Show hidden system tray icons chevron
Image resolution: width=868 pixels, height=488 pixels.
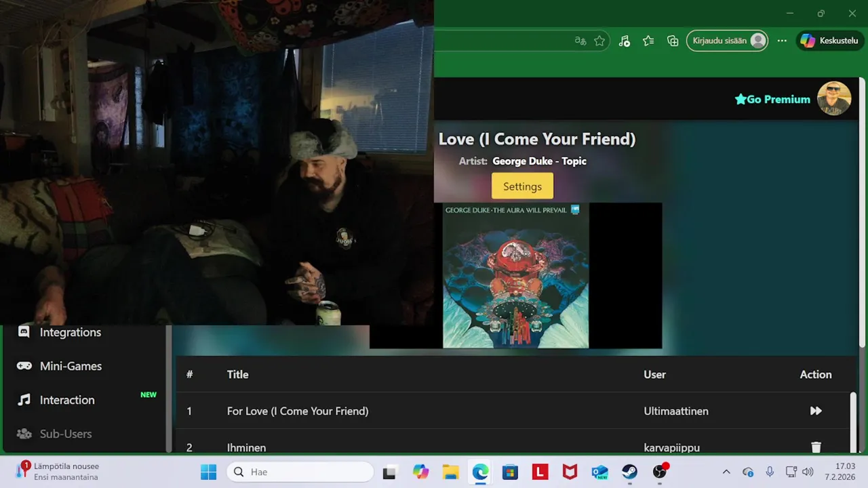coord(726,472)
